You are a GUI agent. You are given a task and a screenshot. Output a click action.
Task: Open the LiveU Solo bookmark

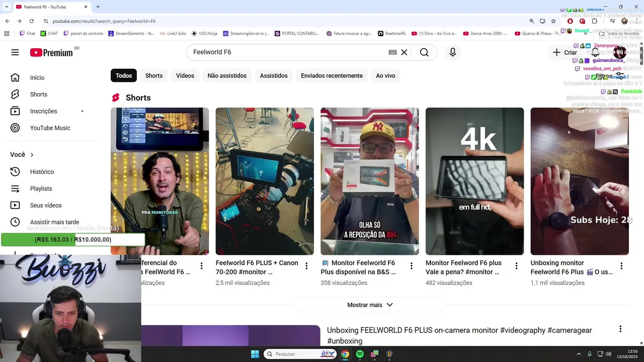pyautogui.click(x=173, y=34)
